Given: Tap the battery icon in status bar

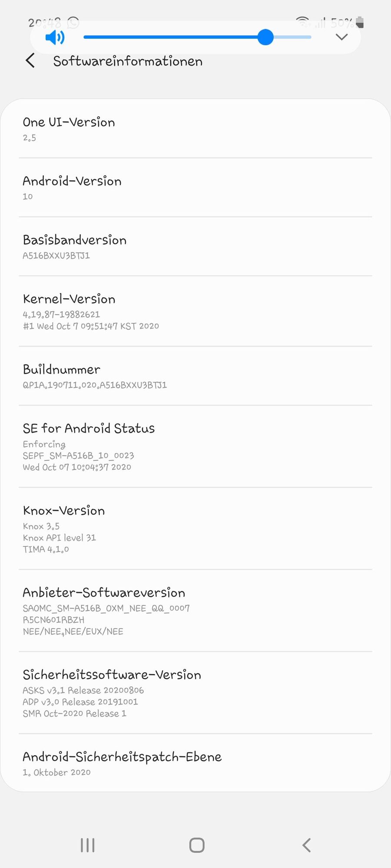Looking at the screenshot, I should click(360, 22).
